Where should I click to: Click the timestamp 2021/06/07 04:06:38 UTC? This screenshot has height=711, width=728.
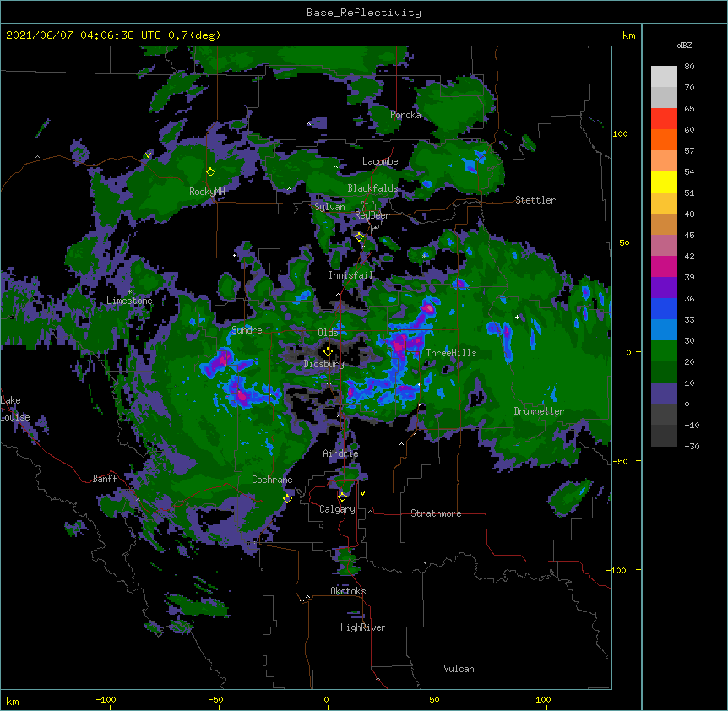[x=84, y=35]
